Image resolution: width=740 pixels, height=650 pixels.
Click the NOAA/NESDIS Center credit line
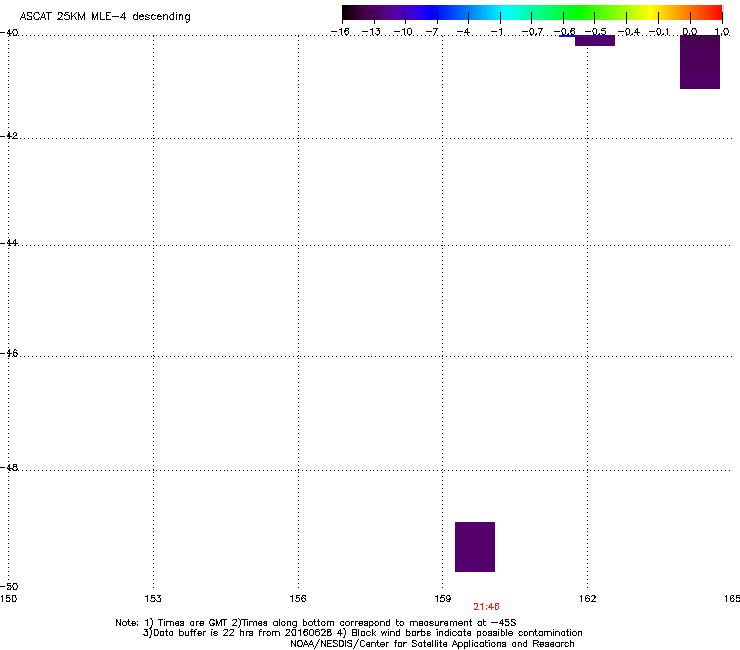click(x=432, y=644)
